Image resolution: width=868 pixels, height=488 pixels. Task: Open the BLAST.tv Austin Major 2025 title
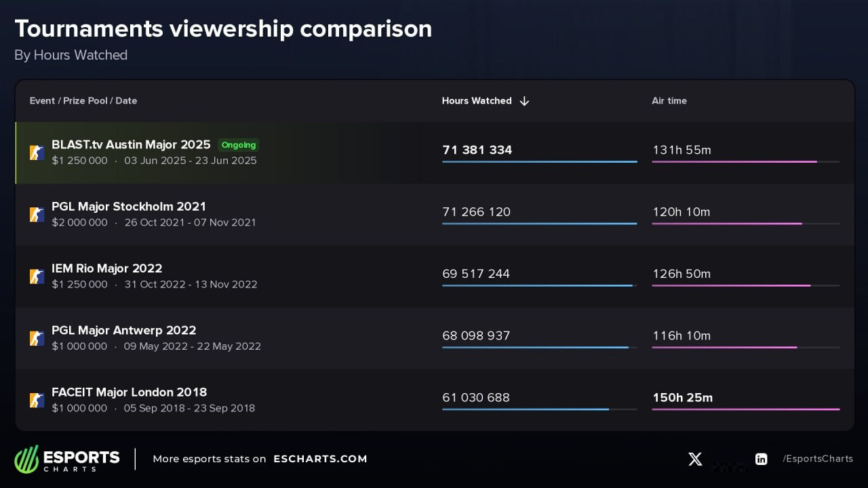point(131,144)
